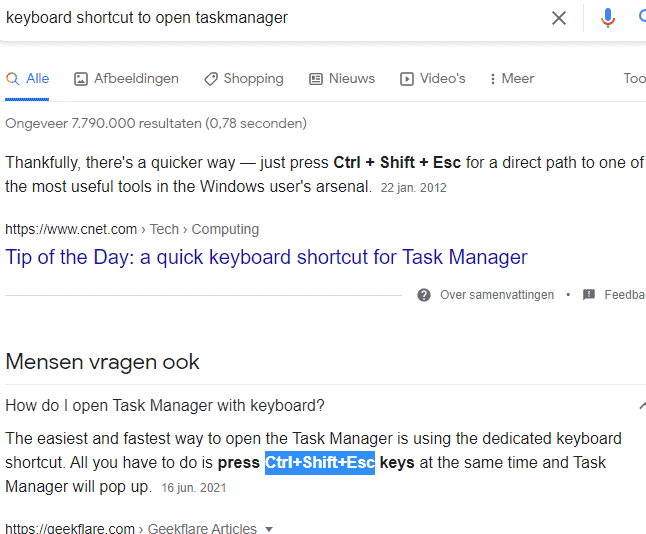Image resolution: width=646 pixels, height=534 pixels.
Task: Open the Video's tab
Action: click(432, 78)
